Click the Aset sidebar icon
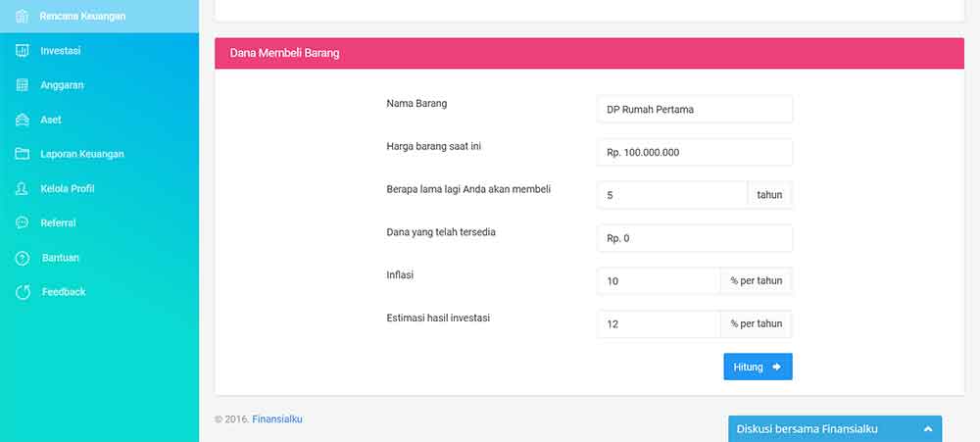The image size is (980, 442). tap(22, 120)
